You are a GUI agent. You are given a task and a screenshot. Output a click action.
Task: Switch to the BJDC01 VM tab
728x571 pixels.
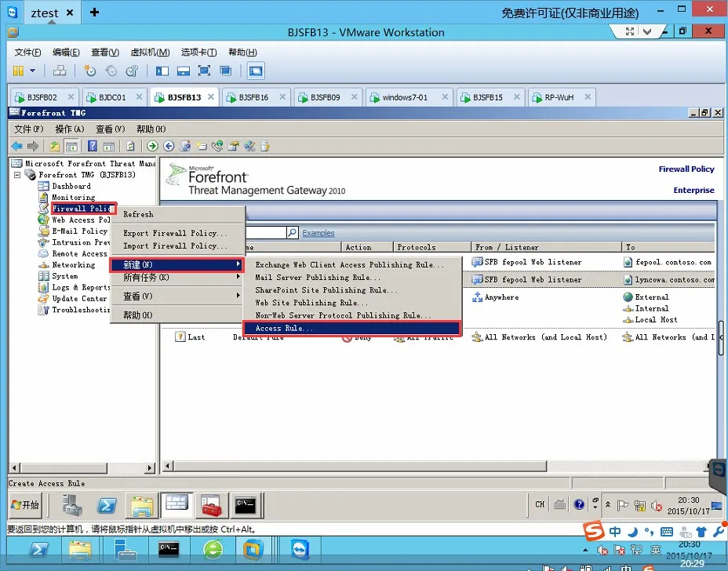point(112,97)
